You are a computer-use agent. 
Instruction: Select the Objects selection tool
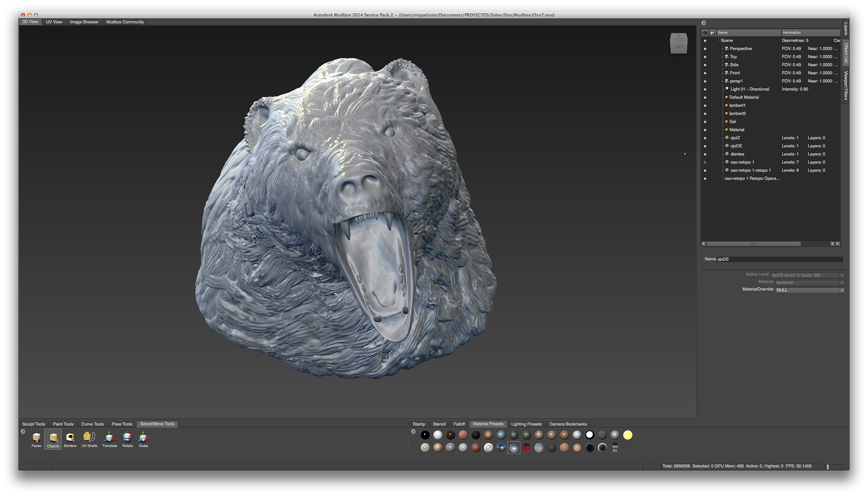tap(53, 438)
